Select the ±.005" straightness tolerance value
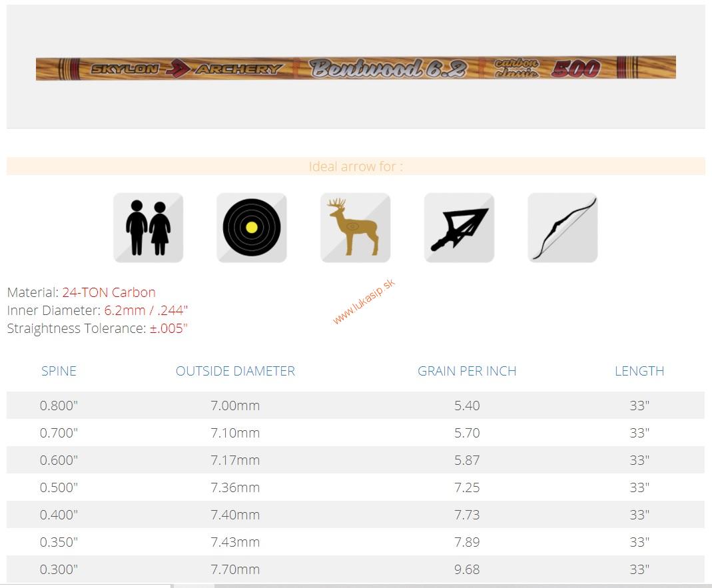 pyautogui.click(x=169, y=328)
